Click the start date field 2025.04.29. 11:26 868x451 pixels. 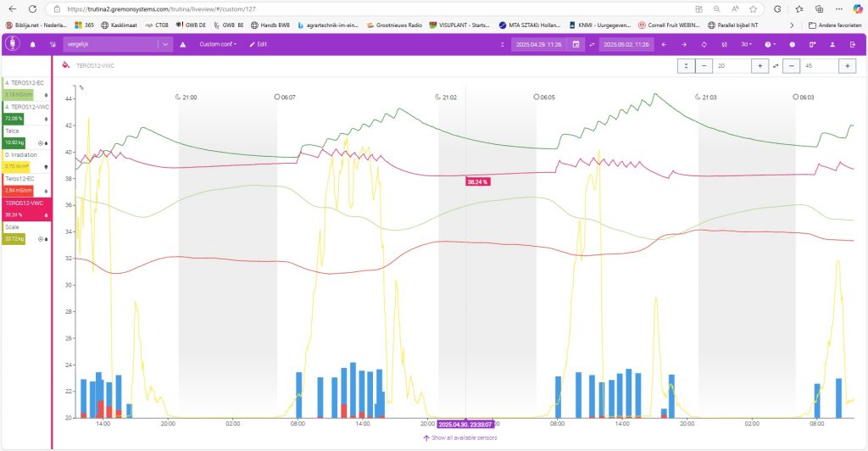[x=538, y=44]
